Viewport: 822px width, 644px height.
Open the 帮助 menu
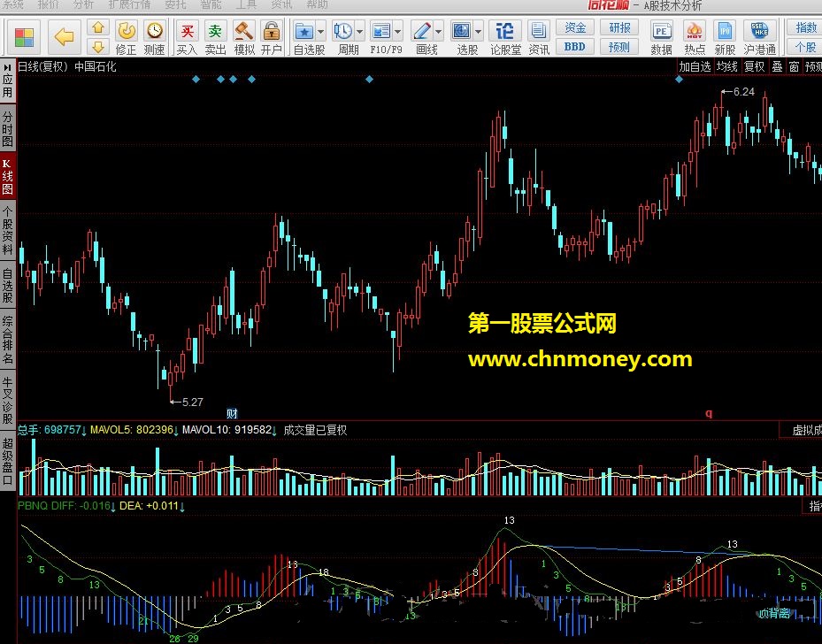(317, 4)
